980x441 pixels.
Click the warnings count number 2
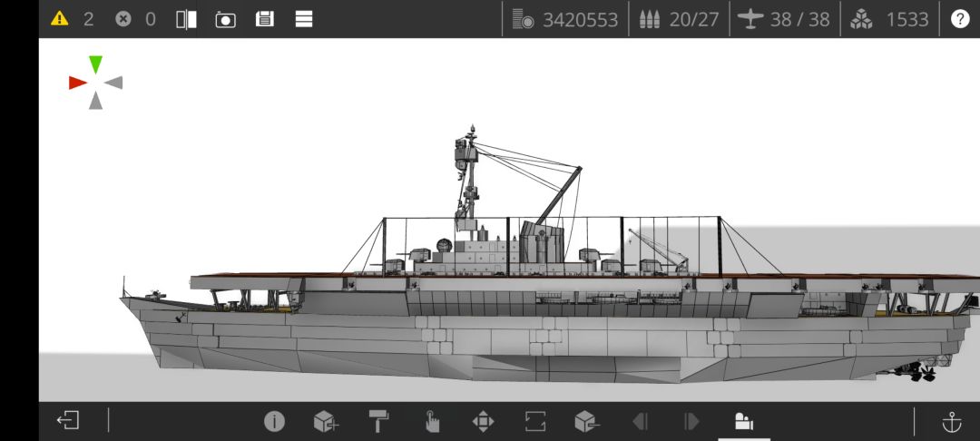(x=88, y=19)
